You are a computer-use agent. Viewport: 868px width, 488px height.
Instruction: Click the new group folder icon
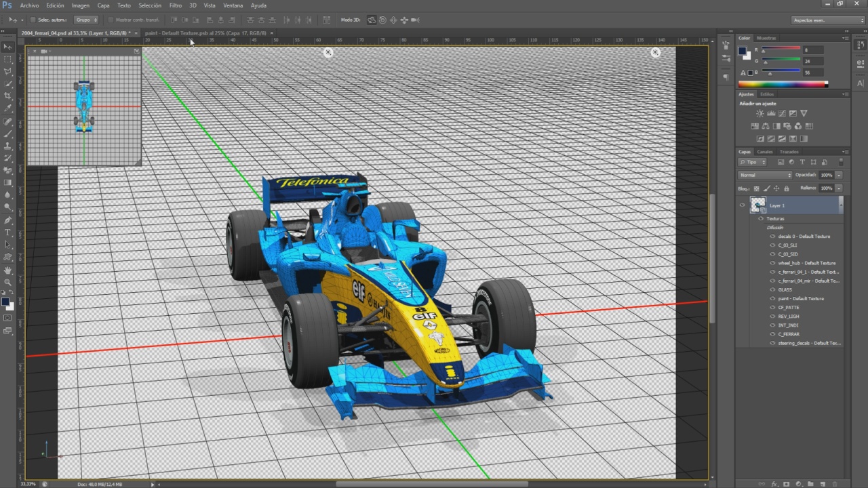pos(810,484)
